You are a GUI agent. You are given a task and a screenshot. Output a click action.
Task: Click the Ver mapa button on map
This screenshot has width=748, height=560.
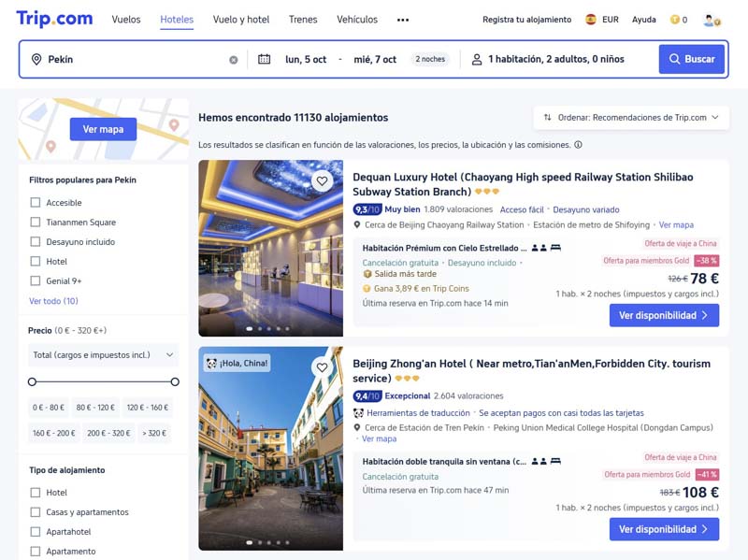(103, 129)
